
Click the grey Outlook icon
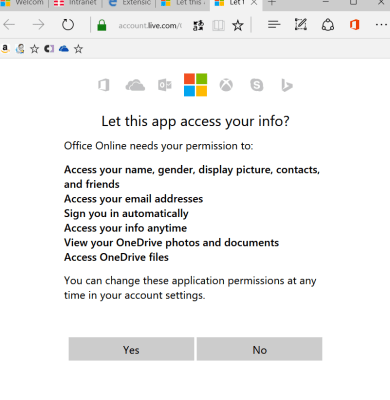[x=165, y=85]
